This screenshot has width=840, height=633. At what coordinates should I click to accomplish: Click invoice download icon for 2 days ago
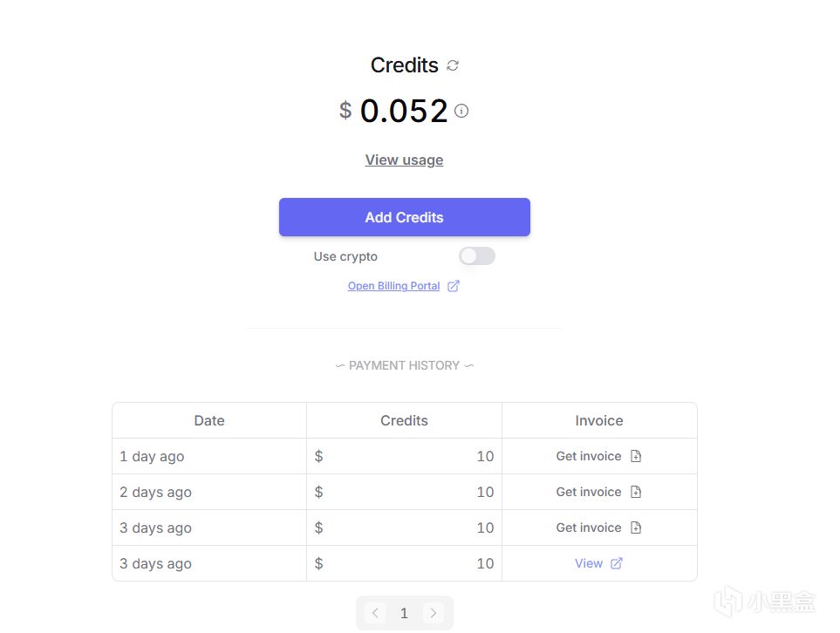(x=636, y=492)
